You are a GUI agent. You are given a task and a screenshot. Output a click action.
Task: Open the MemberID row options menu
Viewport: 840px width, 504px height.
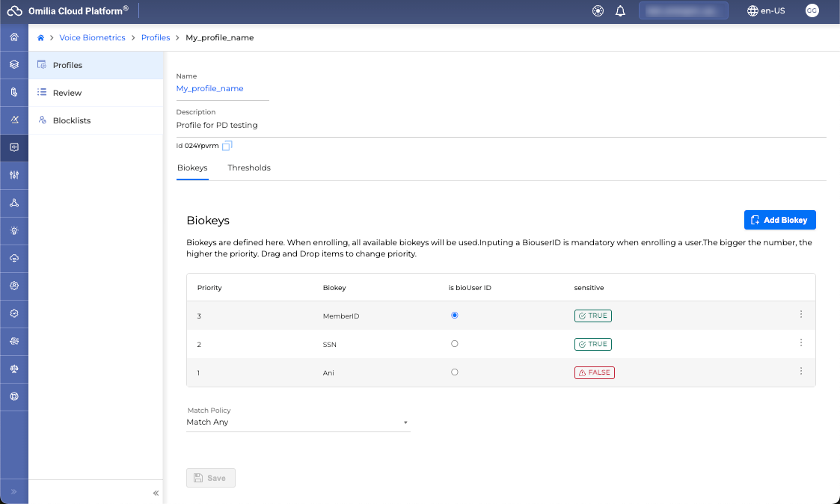tap(801, 315)
